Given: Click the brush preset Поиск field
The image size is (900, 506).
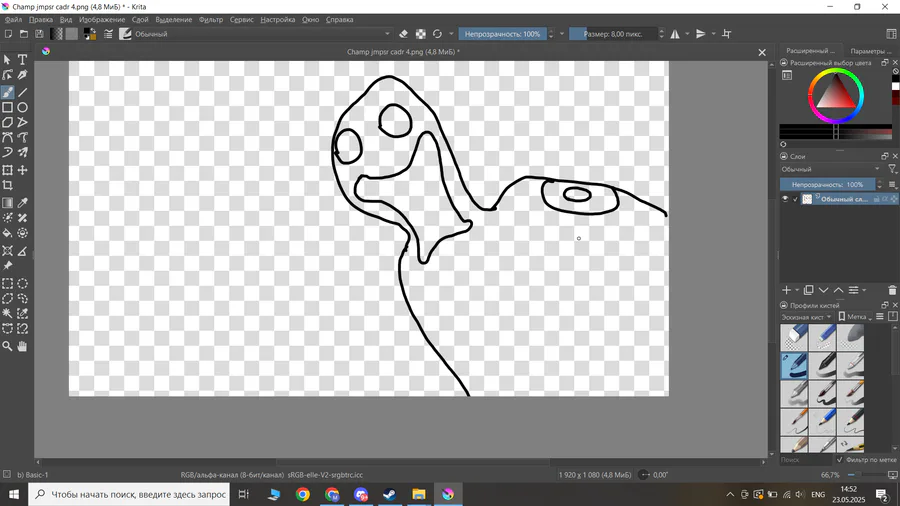Looking at the screenshot, I should (x=805, y=460).
